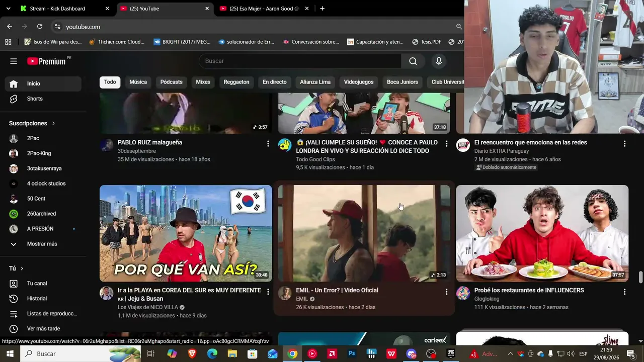Select the Boca Juniors filter chip
This screenshot has width=644, height=362.
click(403, 82)
